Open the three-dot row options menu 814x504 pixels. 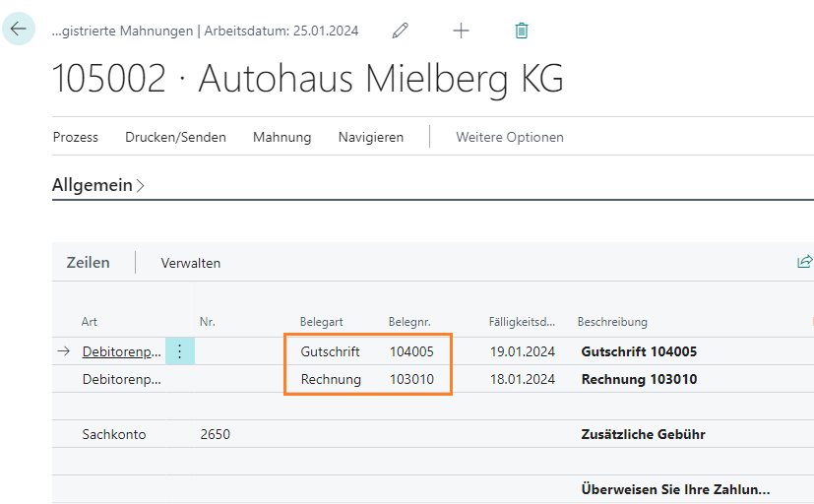click(179, 351)
